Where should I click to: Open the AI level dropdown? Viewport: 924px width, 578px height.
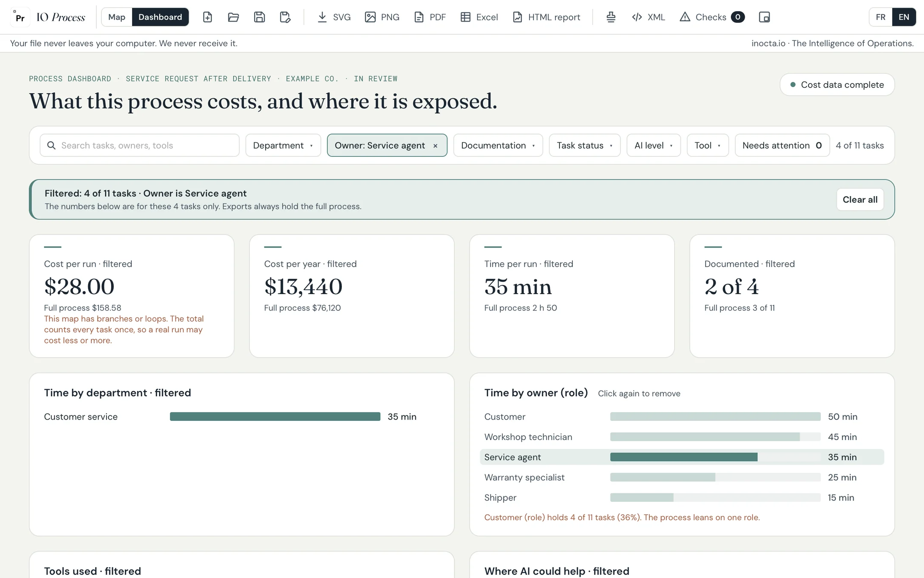(x=654, y=146)
